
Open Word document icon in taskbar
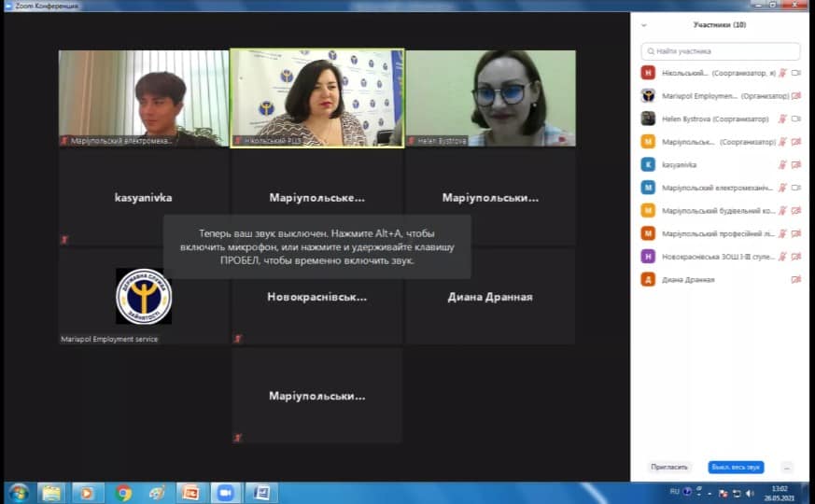tap(261, 492)
